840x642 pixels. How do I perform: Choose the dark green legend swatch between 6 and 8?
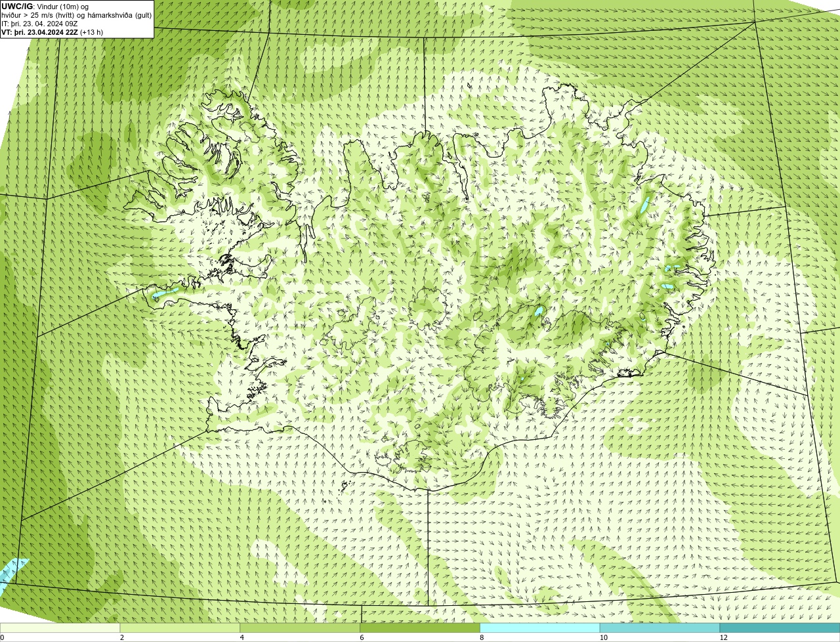(420, 628)
